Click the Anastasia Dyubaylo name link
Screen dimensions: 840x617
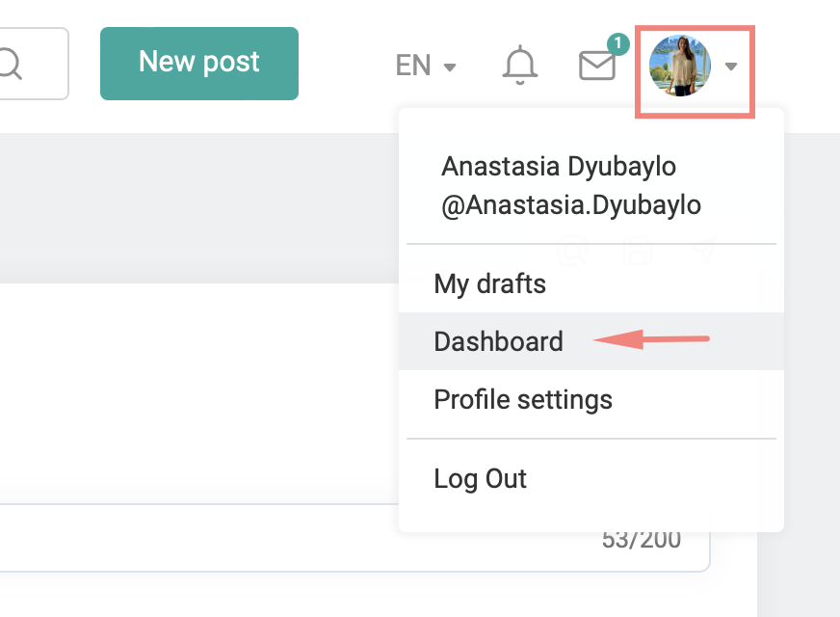559,167
